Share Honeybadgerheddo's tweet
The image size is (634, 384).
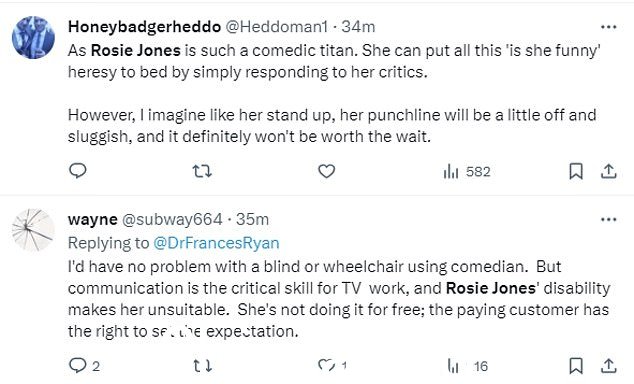coord(608,171)
